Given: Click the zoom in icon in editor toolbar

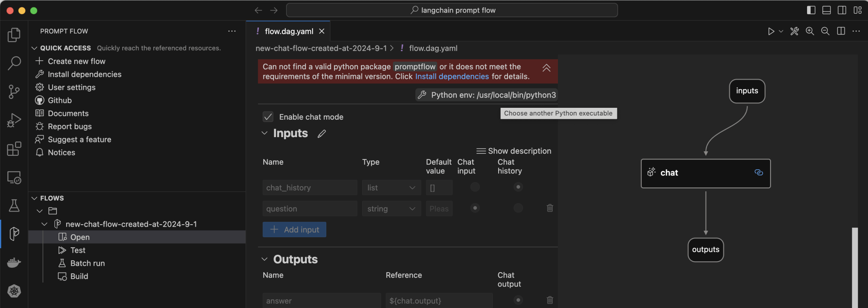Looking at the screenshot, I should (x=809, y=31).
